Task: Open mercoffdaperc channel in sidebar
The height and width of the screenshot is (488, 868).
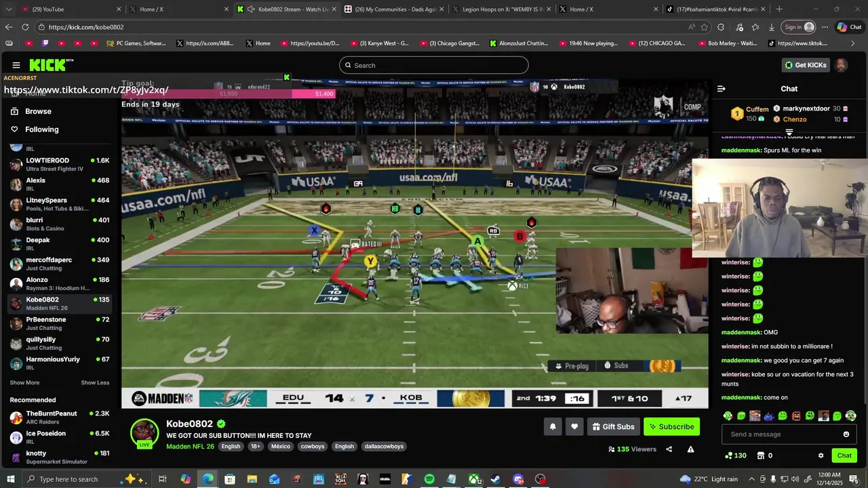Action: [x=60, y=264]
